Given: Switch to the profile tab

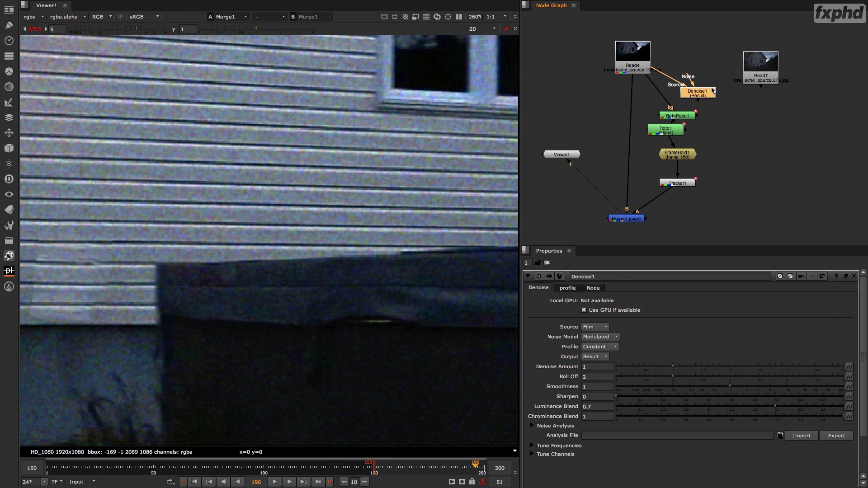Looking at the screenshot, I should click(567, 288).
